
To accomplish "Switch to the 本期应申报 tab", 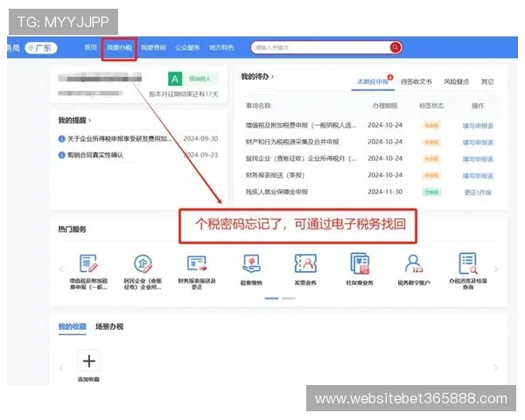I will click(373, 81).
